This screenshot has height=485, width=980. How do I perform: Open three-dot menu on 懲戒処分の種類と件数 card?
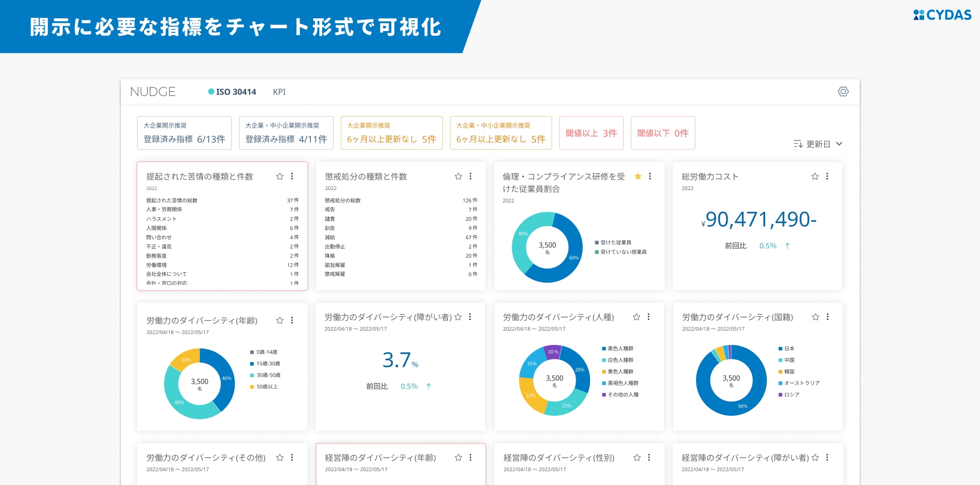pos(470,176)
